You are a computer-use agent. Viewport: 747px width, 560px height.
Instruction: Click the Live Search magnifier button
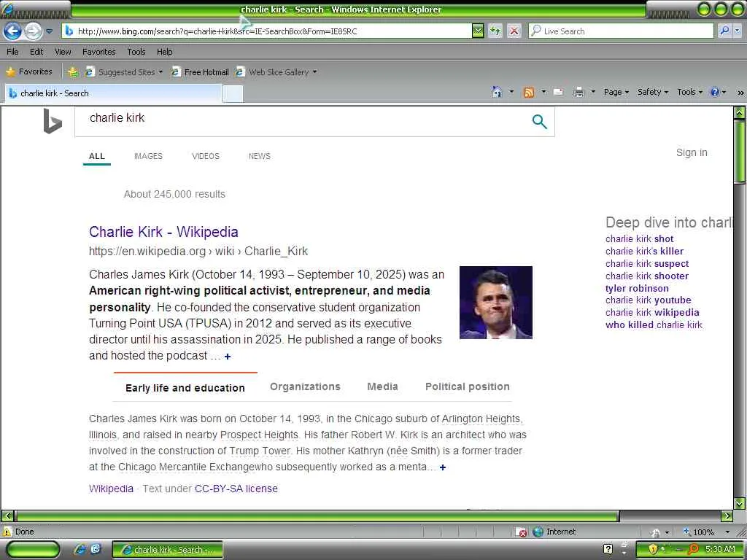tap(724, 31)
